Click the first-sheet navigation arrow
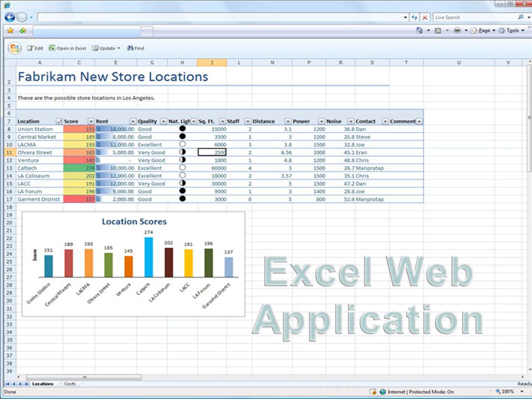The height and width of the screenshot is (399, 532). pos(7,384)
